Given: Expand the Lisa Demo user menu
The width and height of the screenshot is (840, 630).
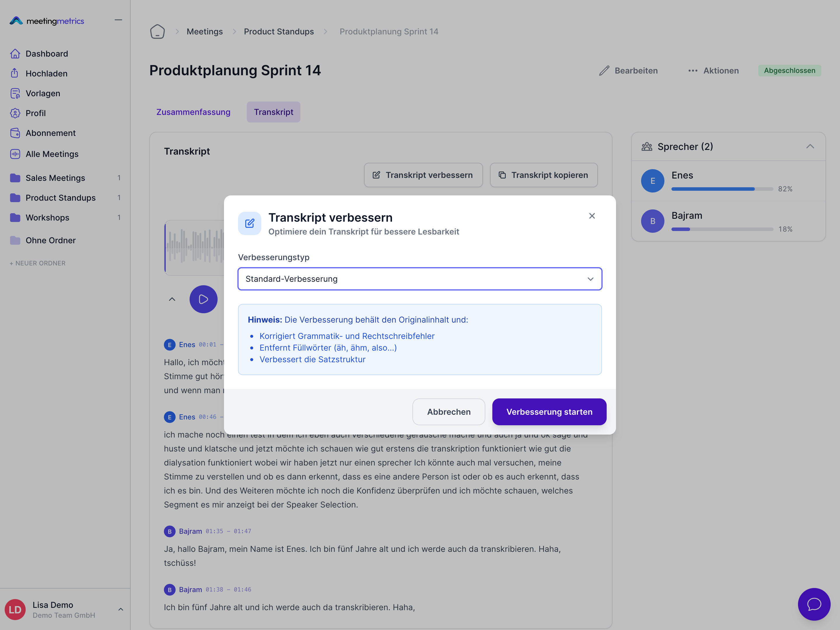Looking at the screenshot, I should click(x=120, y=609).
